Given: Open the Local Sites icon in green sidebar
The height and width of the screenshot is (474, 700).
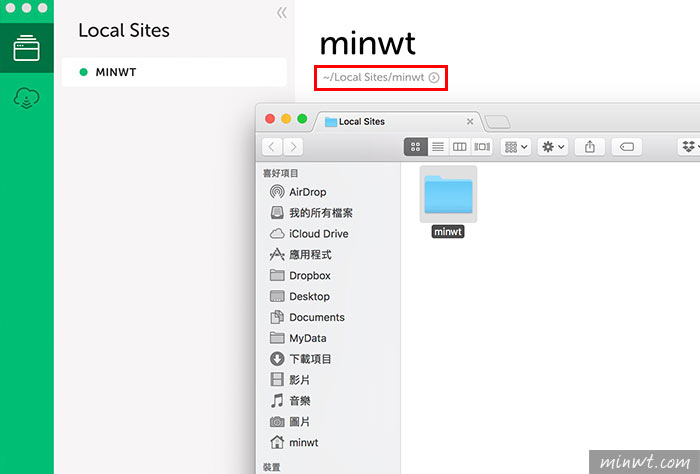Looking at the screenshot, I should pos(26,48).
